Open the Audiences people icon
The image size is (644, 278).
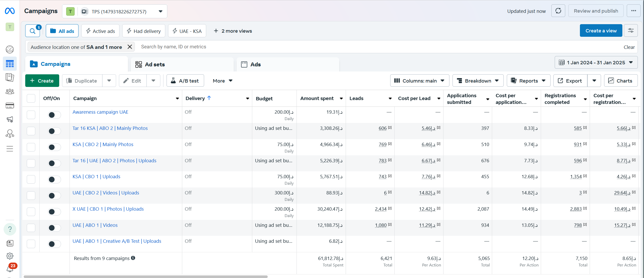tap(10, 92)
